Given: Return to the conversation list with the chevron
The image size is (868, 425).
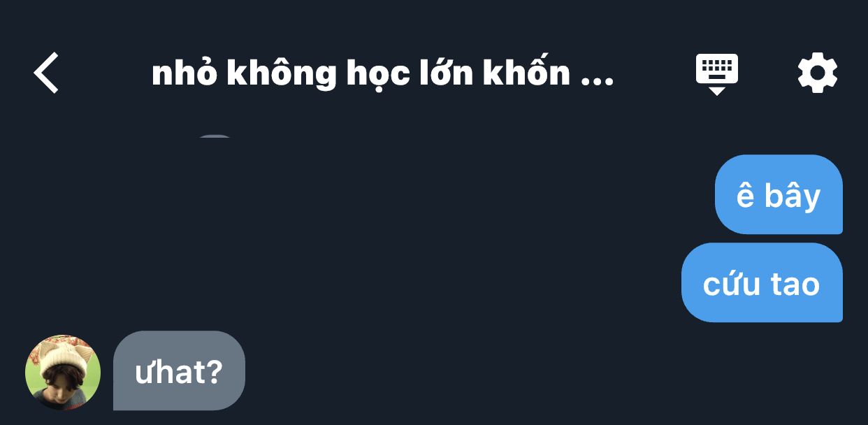Looking at the screenshot, I should (x=46, y=73).
